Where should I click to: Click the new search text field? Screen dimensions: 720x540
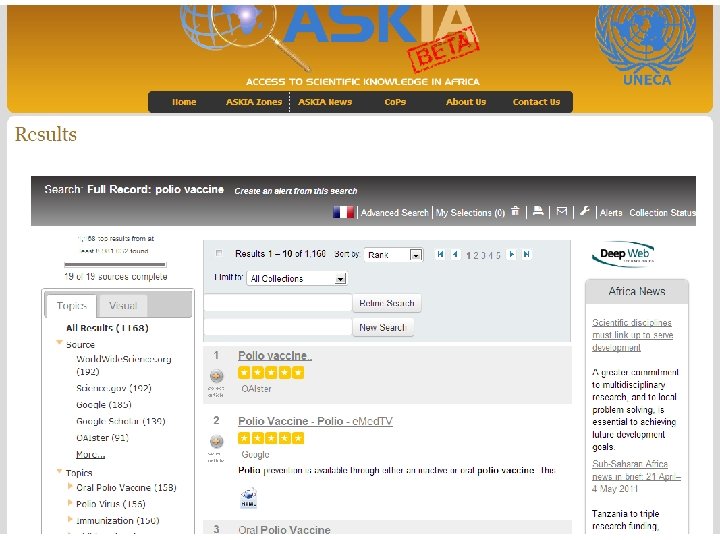pyautogui.click(x=278, y=327)
